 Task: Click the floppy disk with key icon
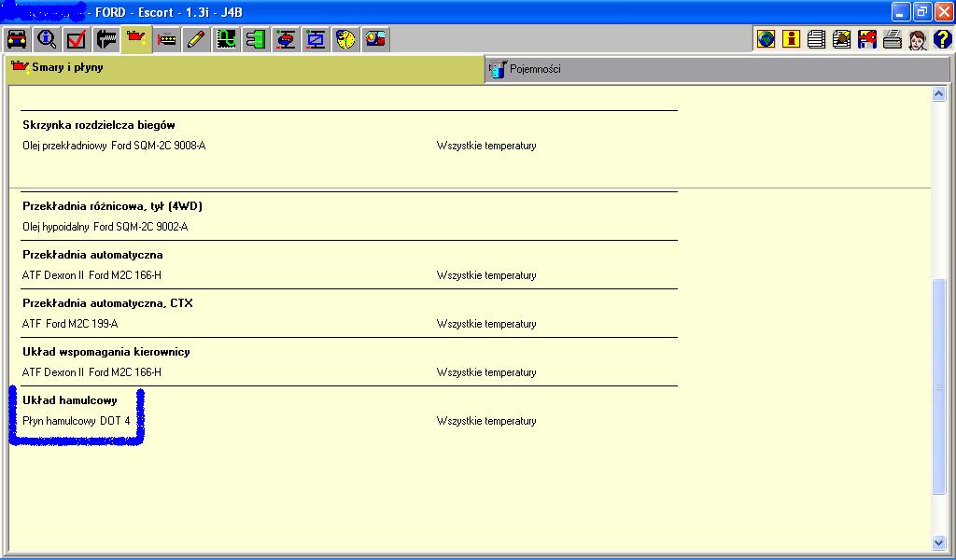(867, 39)
